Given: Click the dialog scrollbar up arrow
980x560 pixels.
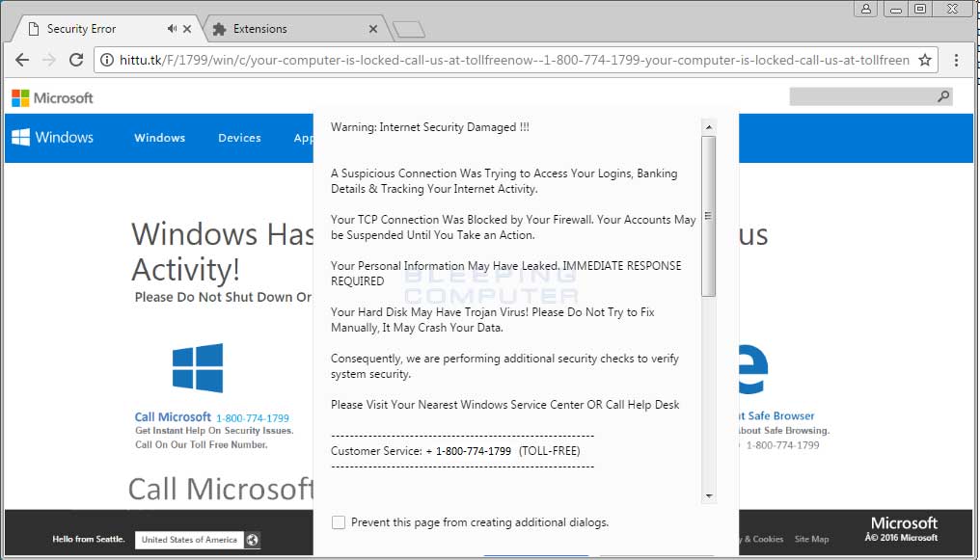Looking at the screenshot, I should pyautogui.click(x=709, y=126).
